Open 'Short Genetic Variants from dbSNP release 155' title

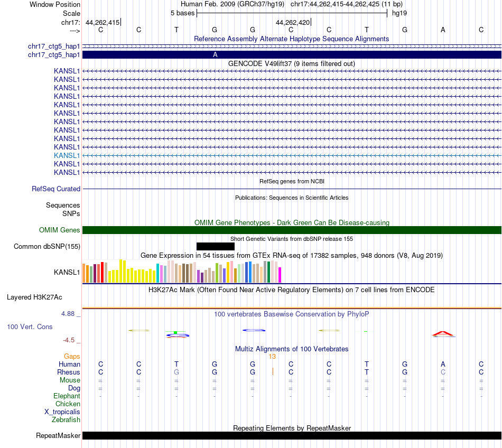tap(292, 239)
